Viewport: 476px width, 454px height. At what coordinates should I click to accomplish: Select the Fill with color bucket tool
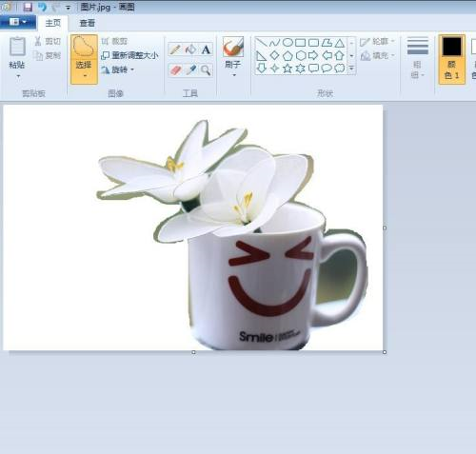pyautogui.click(x=190, y=49)
